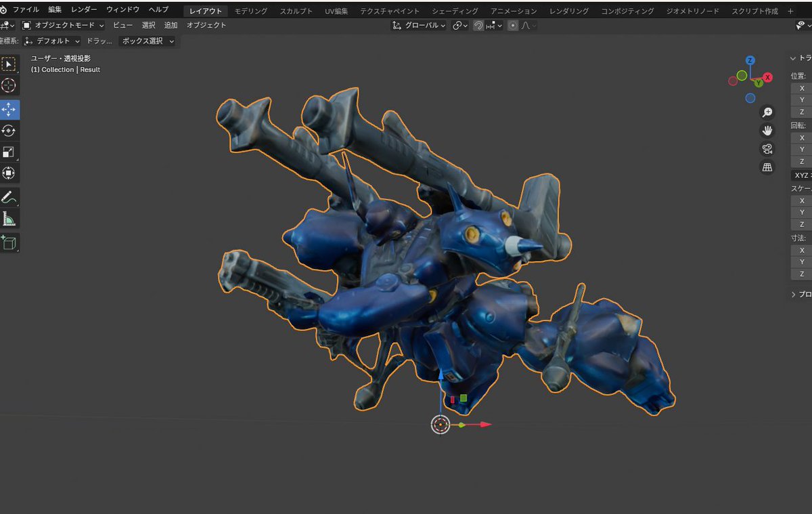Open the object visibility eye dropdown
This screenshot has height=514, width=812.
pos(803,25)
